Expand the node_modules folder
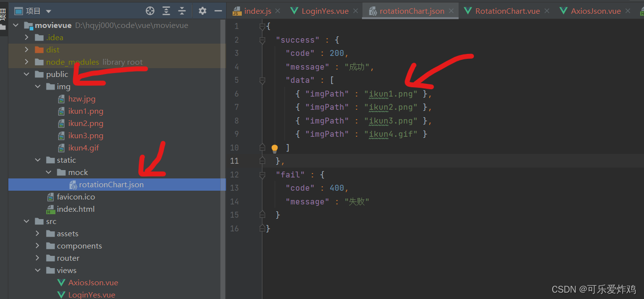This screenshot has width=644, height=299. point(26,62)
